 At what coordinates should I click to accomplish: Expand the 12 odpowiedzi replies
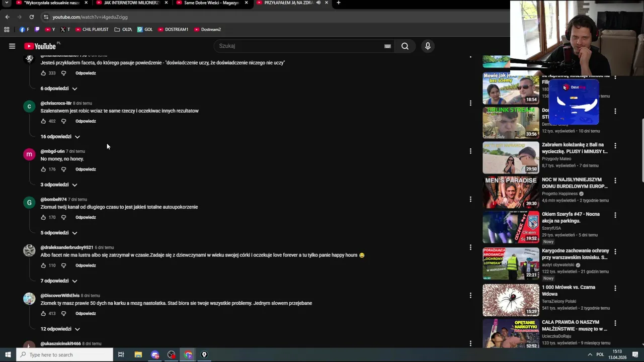tap(60, 329)
